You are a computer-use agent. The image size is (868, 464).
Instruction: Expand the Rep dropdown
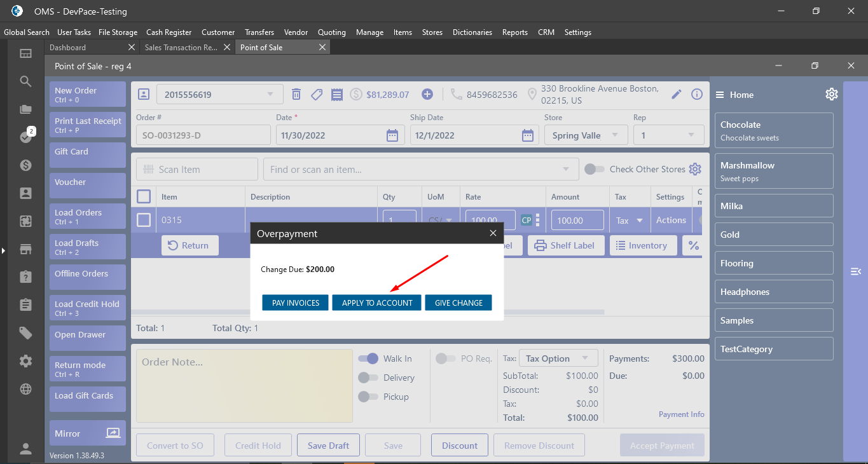(x=668, y=135)
